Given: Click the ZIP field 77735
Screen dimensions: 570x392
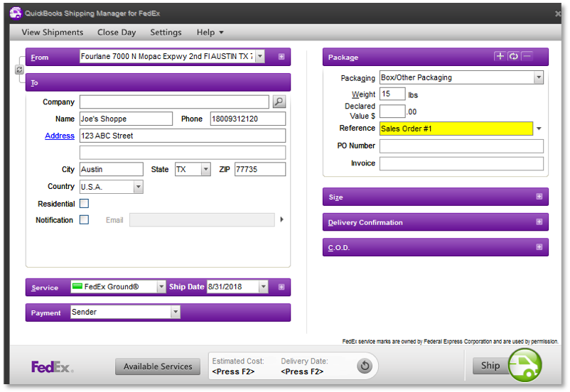Looking at the screenshot, I should tap(260, 169).
